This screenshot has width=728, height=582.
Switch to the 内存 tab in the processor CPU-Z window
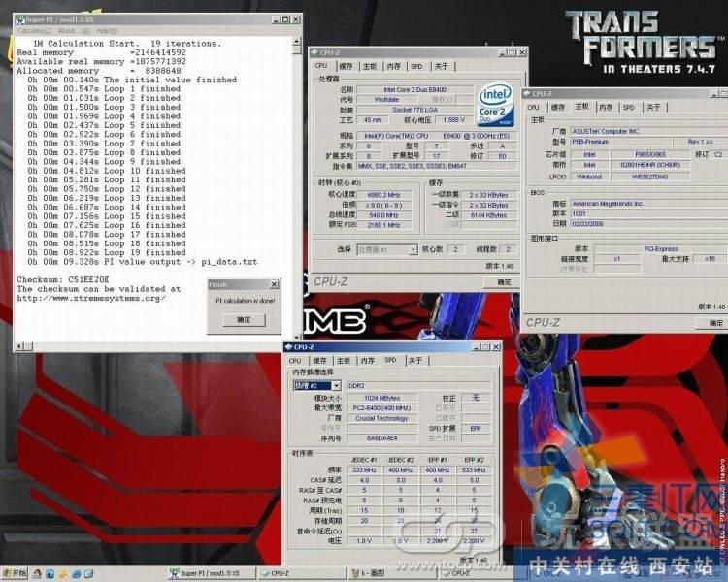[x=394, y=66]
